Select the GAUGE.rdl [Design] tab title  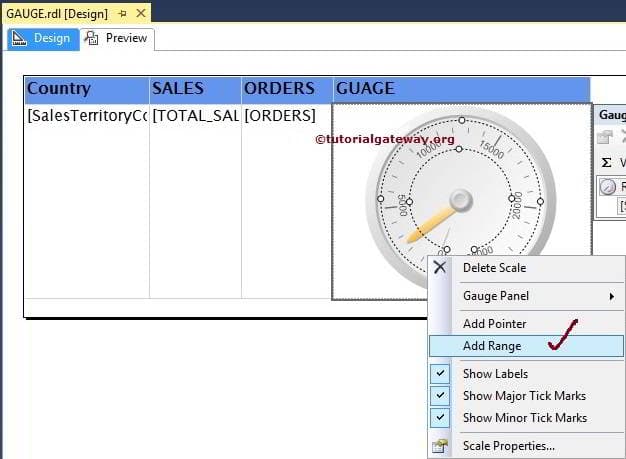pos(57,14)
